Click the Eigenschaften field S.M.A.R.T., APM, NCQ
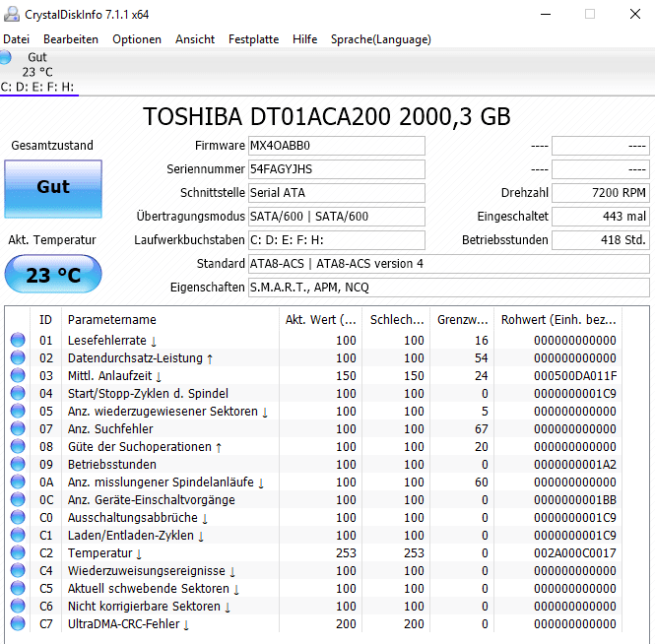Image resolution: width=655 pixels, height=644 pixels. tap(449, 288)
